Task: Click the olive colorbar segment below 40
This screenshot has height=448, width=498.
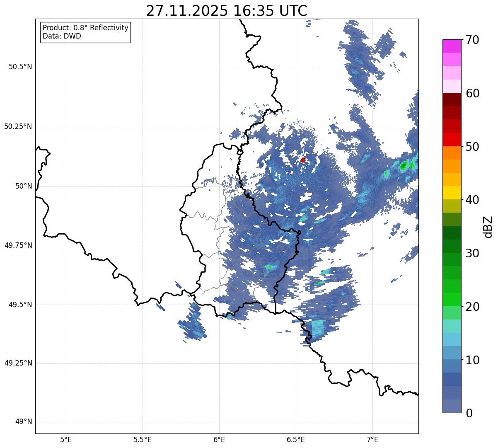Action: 452,206
